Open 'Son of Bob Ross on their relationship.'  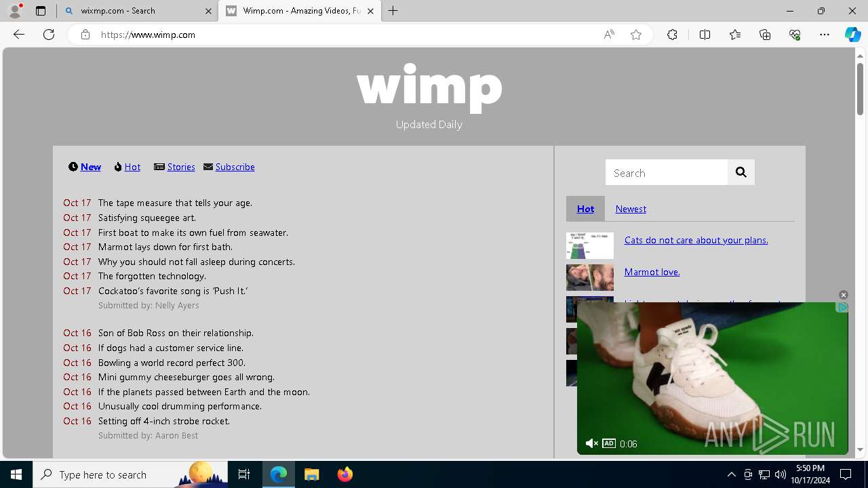pyautogui.click(x=176, y=333)
